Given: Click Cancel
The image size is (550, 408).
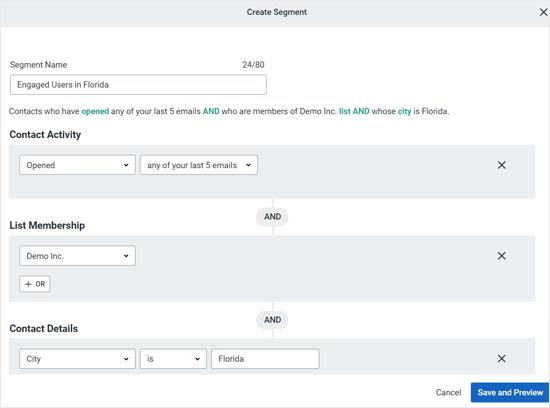Looking at the screenshot, I should pos(448,392).
